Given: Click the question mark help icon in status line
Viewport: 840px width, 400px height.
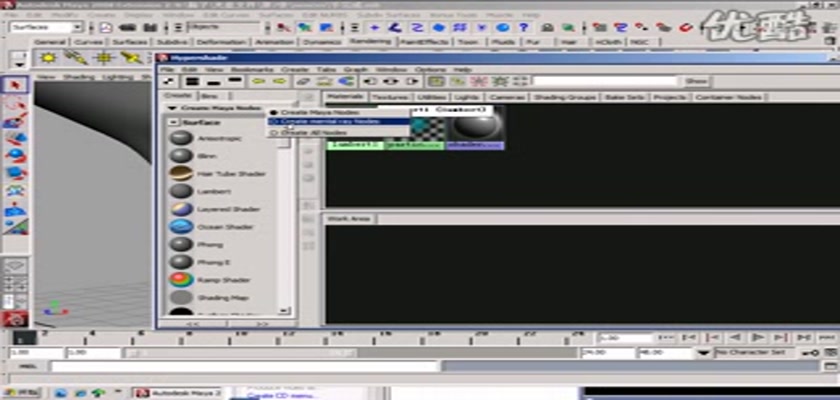Looking at the screenshot, I should point(524,27).
